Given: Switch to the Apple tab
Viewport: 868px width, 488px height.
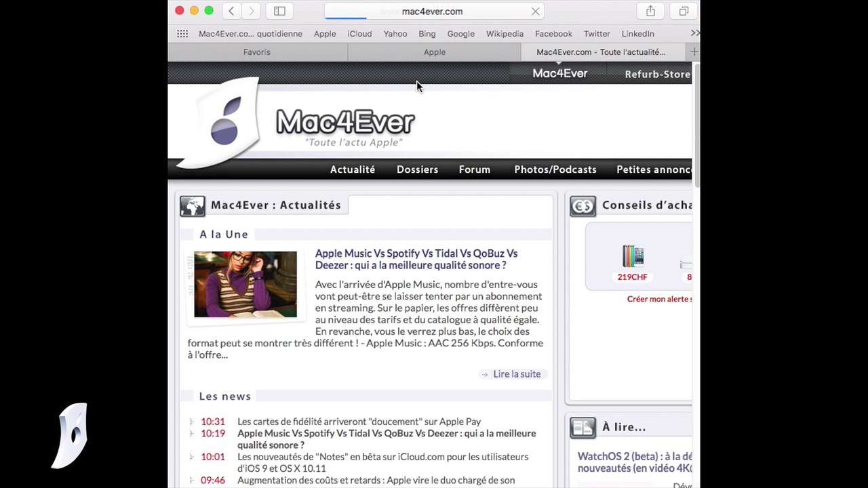Looking at the screenshot, I should [x=435, y=52].
